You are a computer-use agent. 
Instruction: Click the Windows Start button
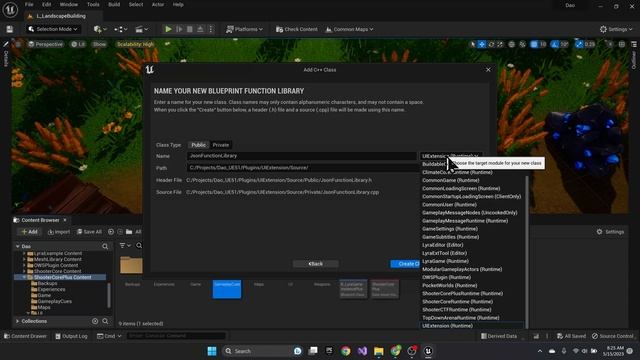click(212, 351)
